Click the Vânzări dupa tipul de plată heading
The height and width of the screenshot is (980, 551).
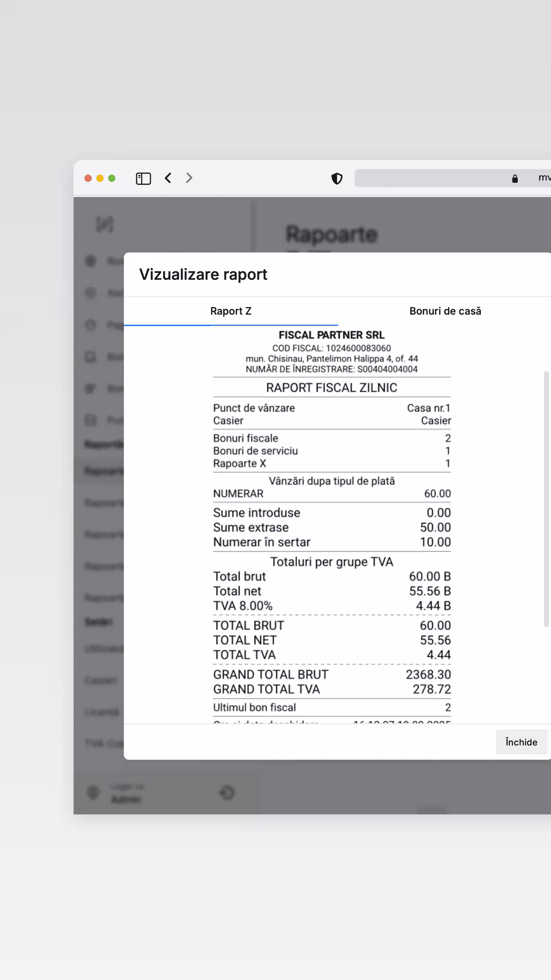pos(332,481)
